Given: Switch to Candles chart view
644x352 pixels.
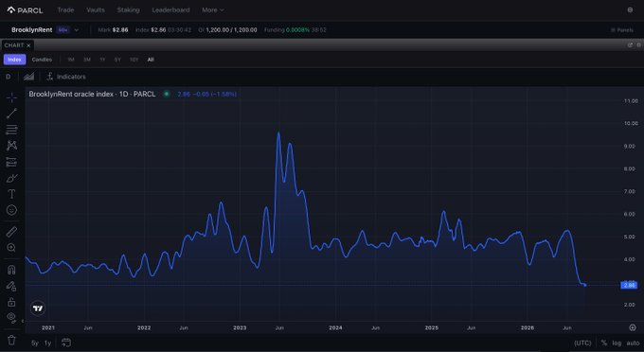Looking at the screenshot, I should 42,60.
